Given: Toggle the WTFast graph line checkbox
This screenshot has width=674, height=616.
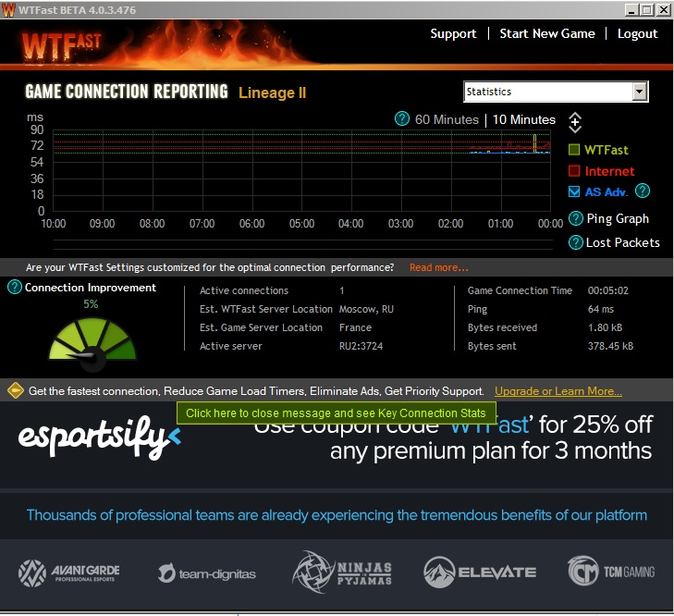Looking at the screenshot, I should click(x=574, y=150).
